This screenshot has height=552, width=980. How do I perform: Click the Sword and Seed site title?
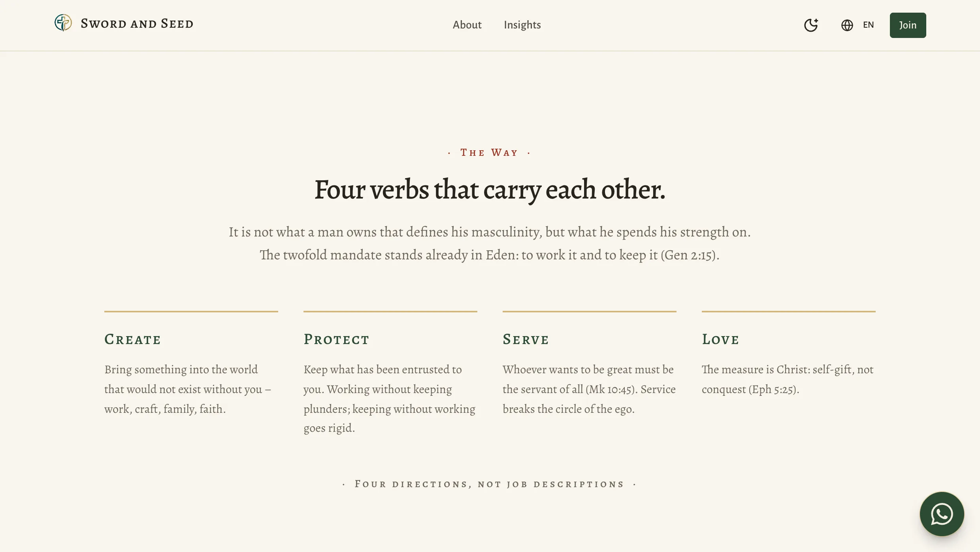point(137,24)
